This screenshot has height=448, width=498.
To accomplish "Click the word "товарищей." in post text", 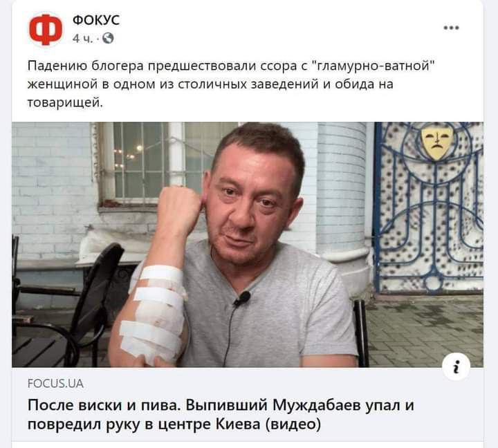I will click(65, 102).
